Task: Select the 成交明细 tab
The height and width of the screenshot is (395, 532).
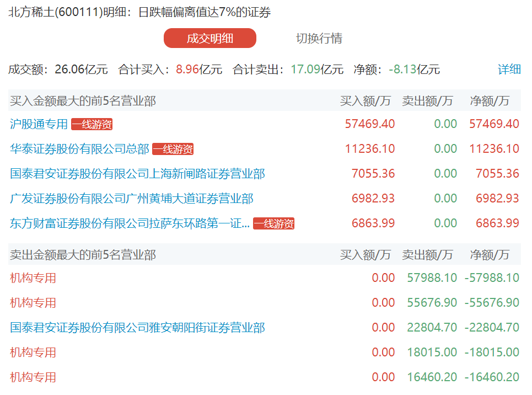Action: pyautogui.click(x=210, y=38)
